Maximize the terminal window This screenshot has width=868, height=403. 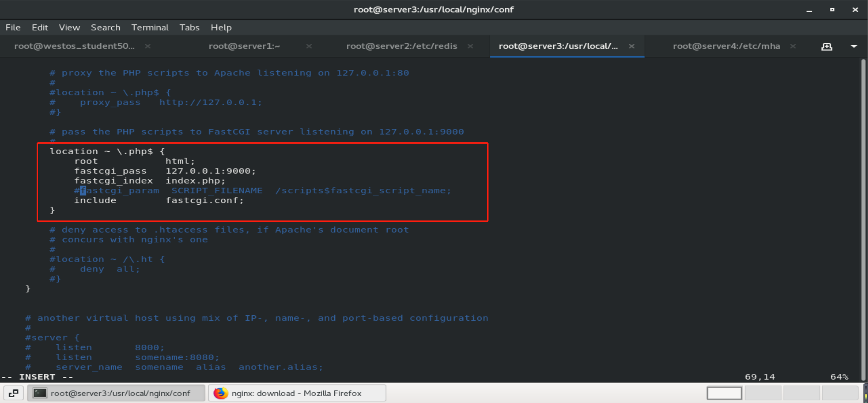pos(832,10)
